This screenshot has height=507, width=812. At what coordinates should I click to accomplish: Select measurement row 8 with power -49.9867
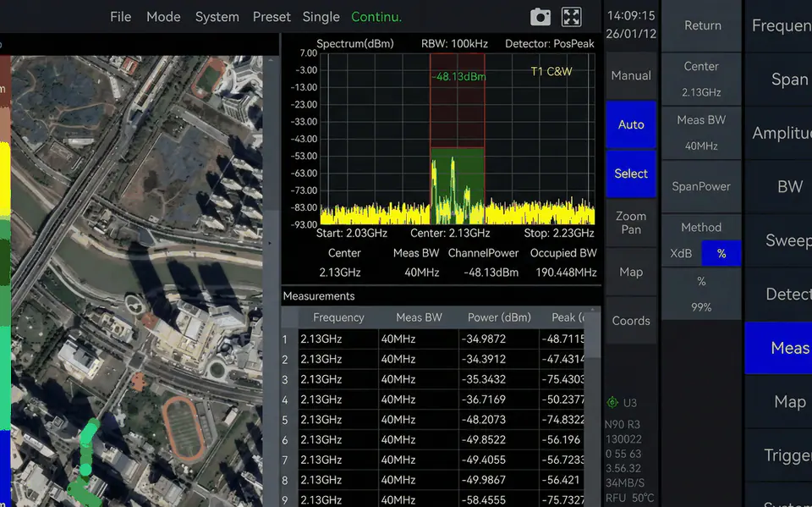pos(434,480)
